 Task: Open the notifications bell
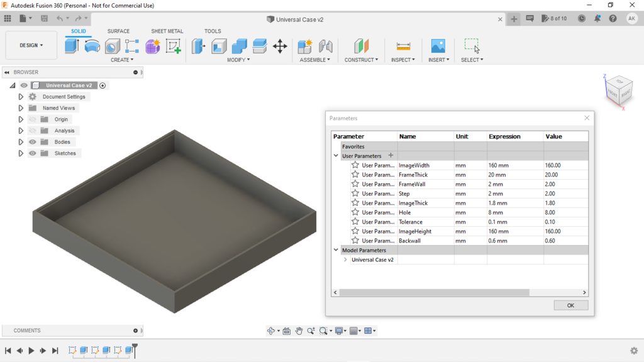pos(597,19)
